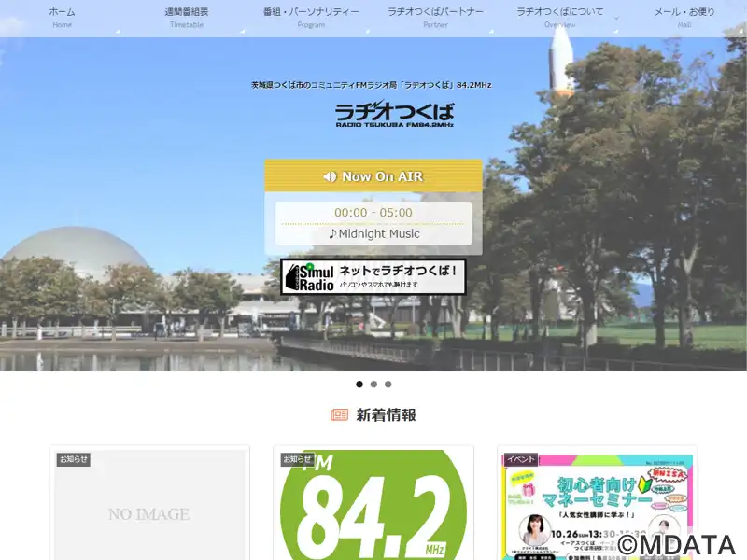
Task: Open the ラヂオつくばについて Overview menu
Action: pyautogui.click(x=559, y=18)
